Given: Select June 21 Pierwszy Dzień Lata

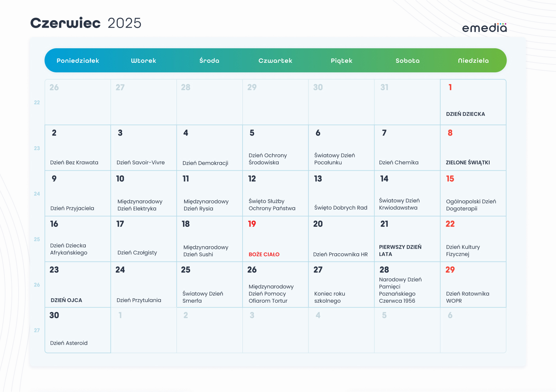Looking at the screenshot, I should point(407,239).
